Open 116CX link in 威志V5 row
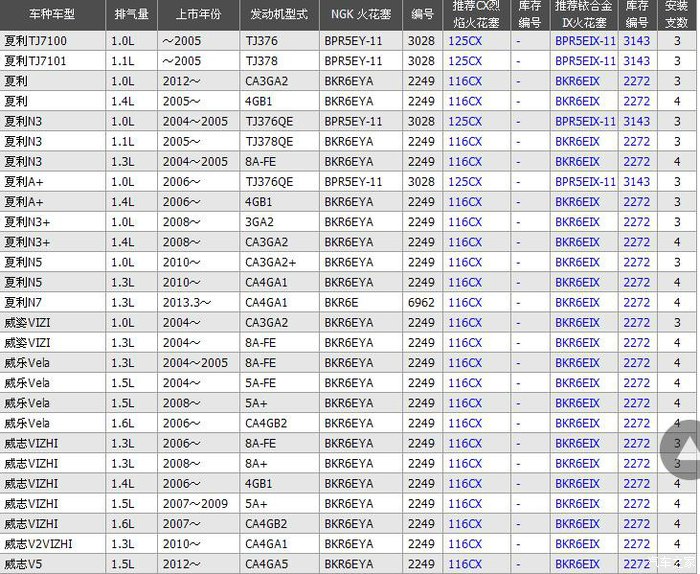The width and height of the screenshot is (700, 574). [465, 564]
